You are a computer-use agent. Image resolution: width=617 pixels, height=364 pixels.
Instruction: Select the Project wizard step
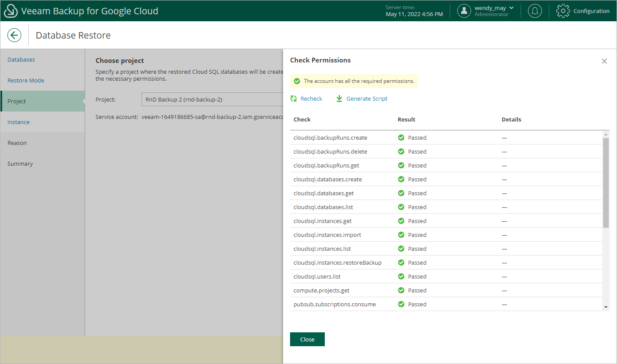click(x=43, y=101)
